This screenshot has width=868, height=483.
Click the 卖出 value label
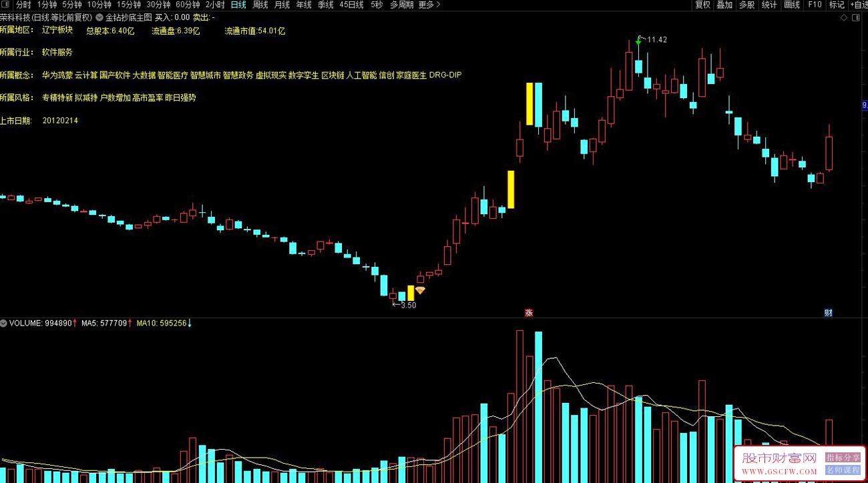click(204, 17)
